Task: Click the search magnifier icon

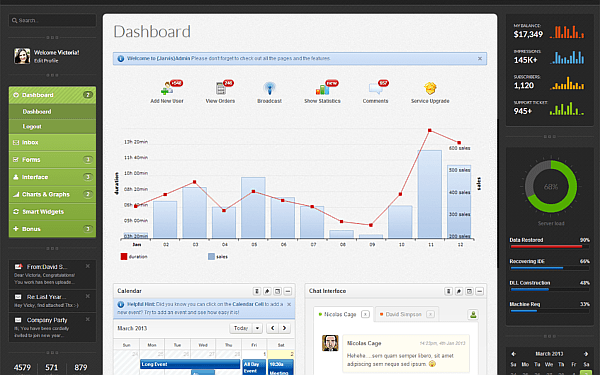Action: 15,20
